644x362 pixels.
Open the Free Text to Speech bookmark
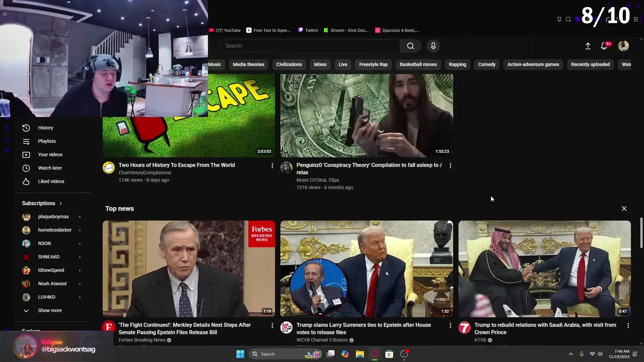click(269, 30)
